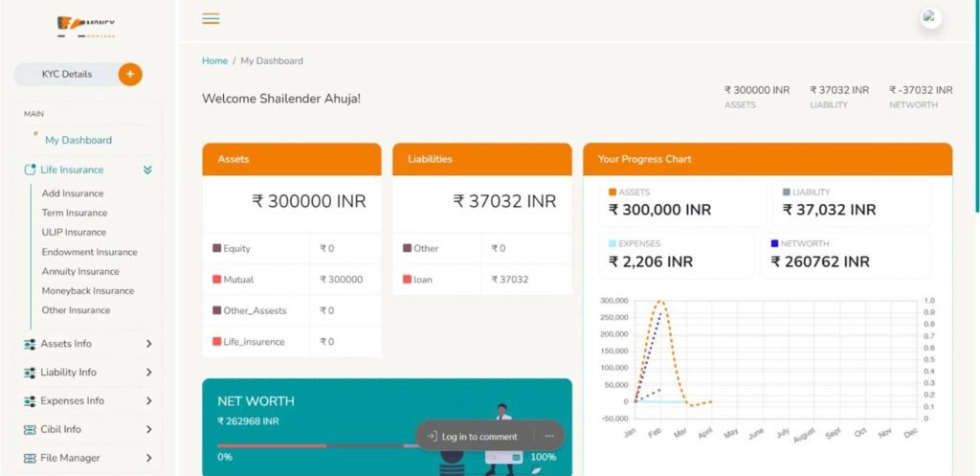Image resolution: width=980 pixels, height=476 pixels.
Task: Click the ₹ 300000 value in Mutual row
Action: click(342, 280)
